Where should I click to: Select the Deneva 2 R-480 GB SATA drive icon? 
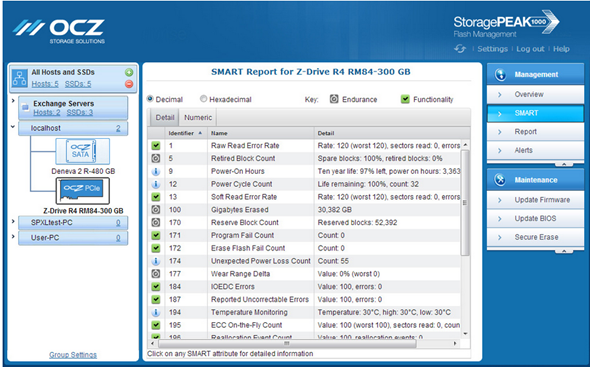point(83,151)
